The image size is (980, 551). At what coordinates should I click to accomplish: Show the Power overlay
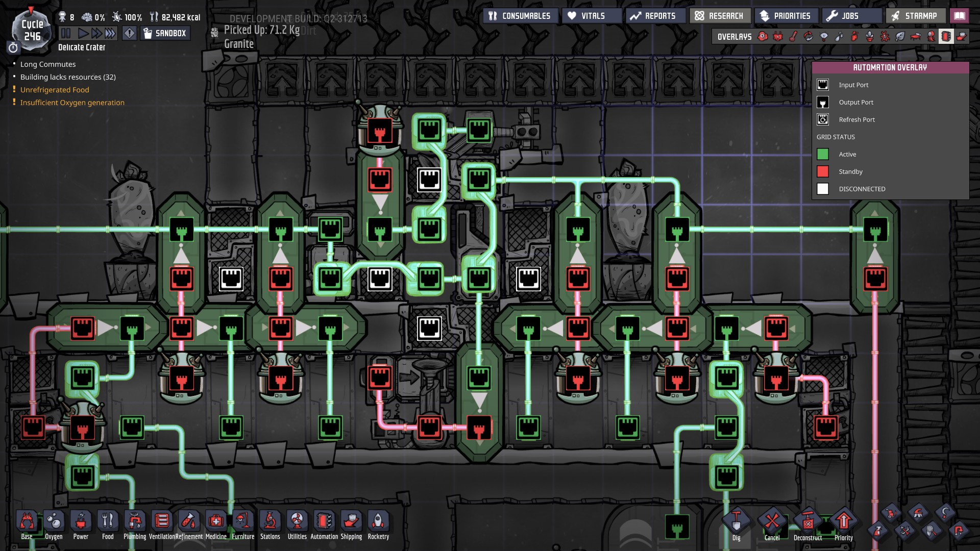click(778, 36)
